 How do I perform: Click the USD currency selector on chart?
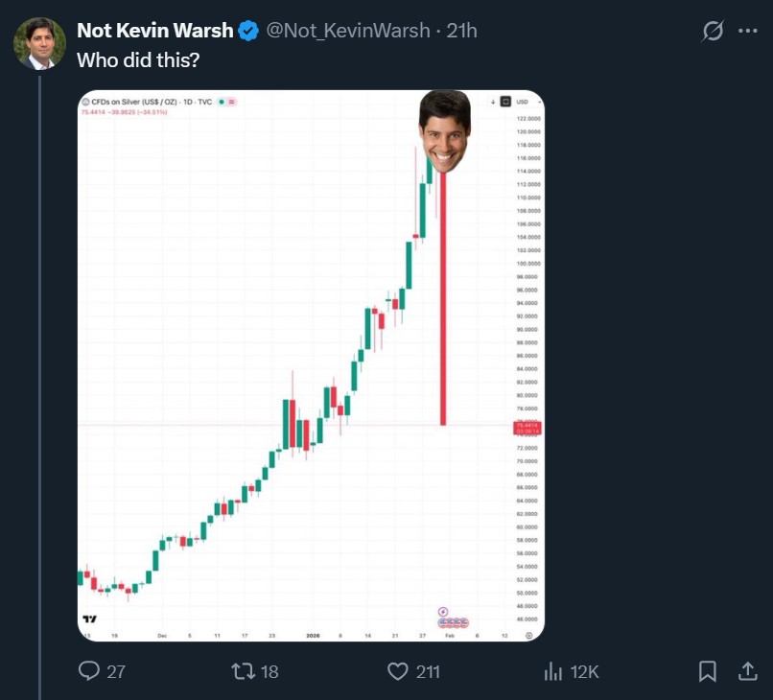pos(523,102)
